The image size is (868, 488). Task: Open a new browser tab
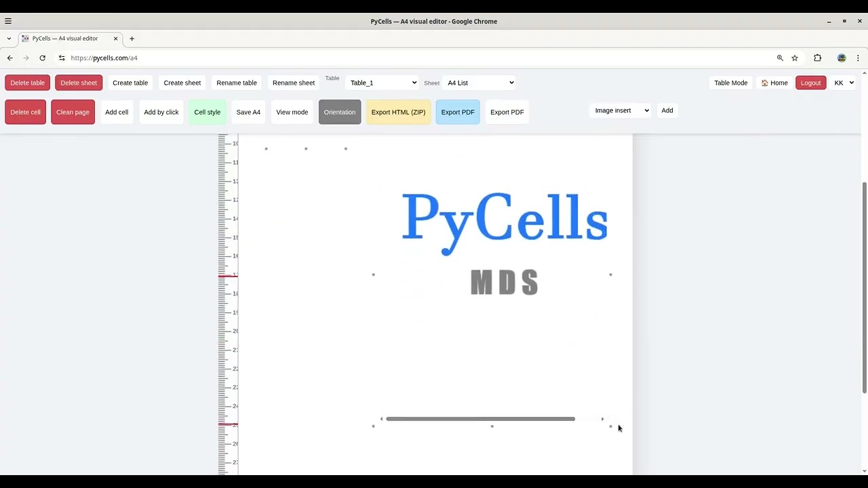click(132, 39)
